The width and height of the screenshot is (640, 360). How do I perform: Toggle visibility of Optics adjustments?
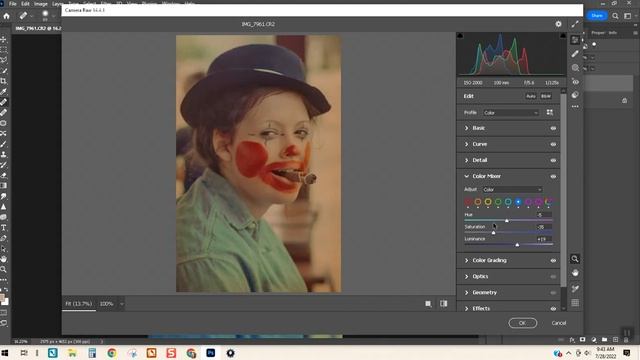point(553,276)
